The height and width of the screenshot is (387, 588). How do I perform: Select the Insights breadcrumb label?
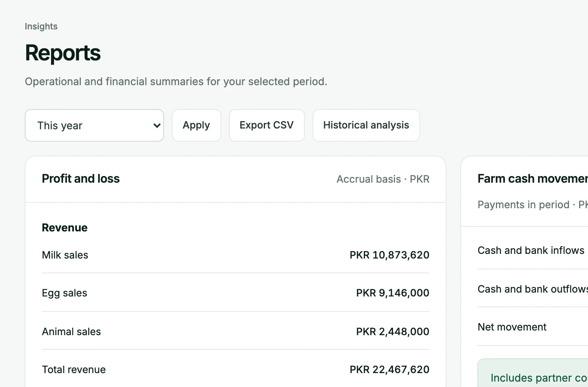tap(41, 26)
